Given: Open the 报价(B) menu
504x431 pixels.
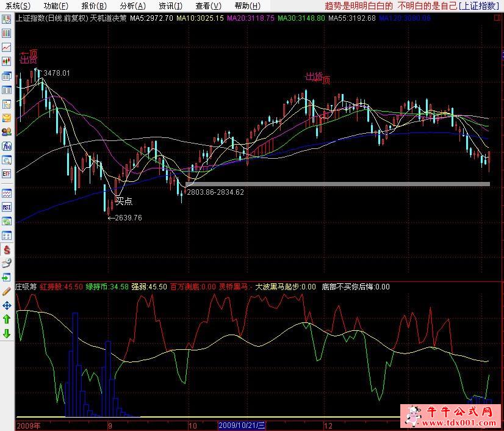Looking at the screenshot, I should tap(94, 5).
